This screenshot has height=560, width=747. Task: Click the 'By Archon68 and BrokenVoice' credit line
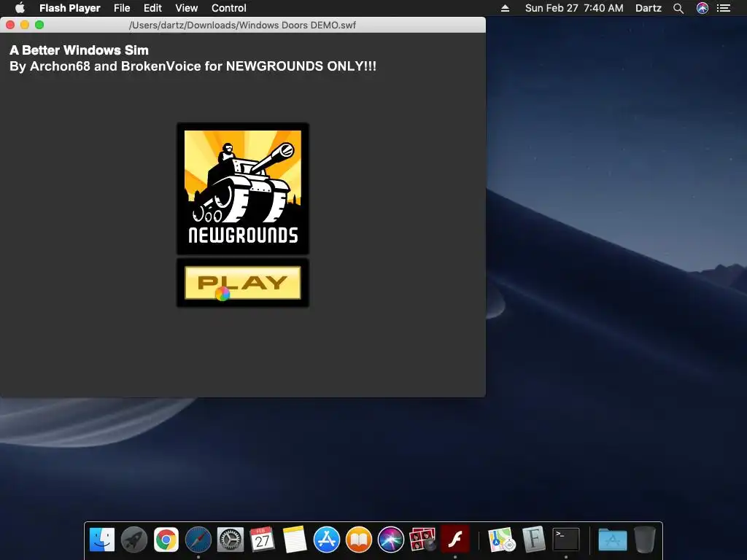(x=193, y=66)
